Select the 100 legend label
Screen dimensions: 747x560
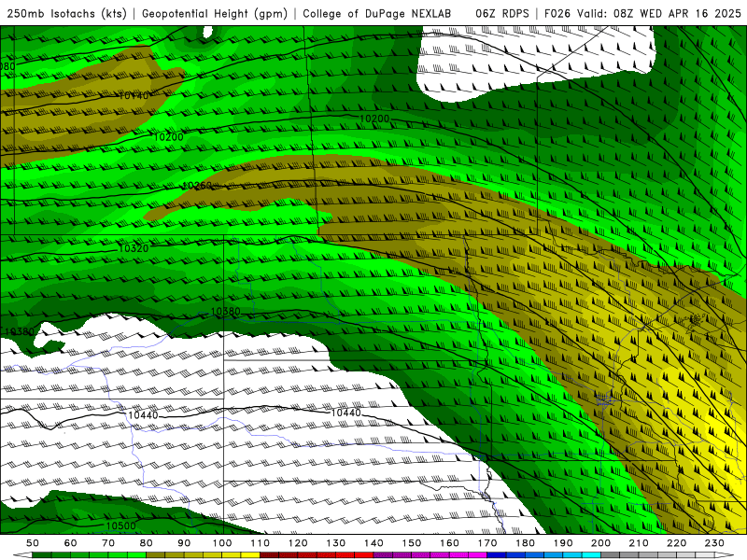[222, 543]
